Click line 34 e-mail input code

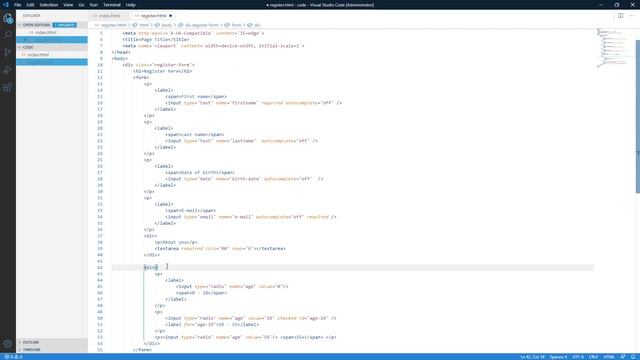(251, 217)
